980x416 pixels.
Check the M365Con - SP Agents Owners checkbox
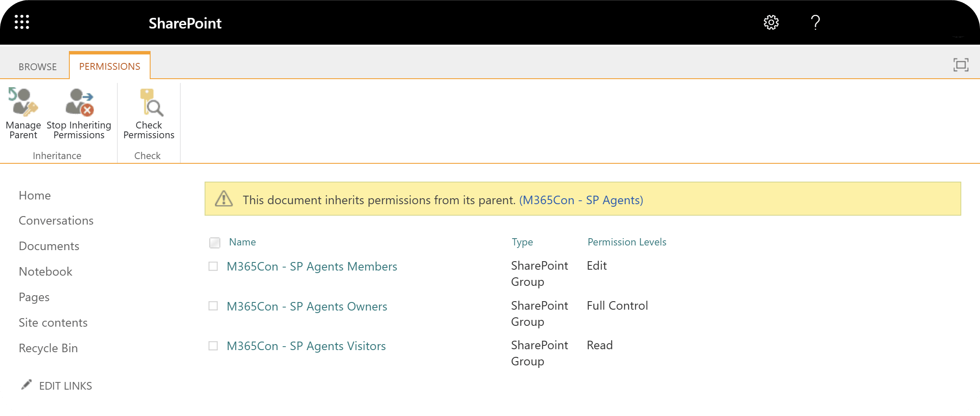pos(213,306)
